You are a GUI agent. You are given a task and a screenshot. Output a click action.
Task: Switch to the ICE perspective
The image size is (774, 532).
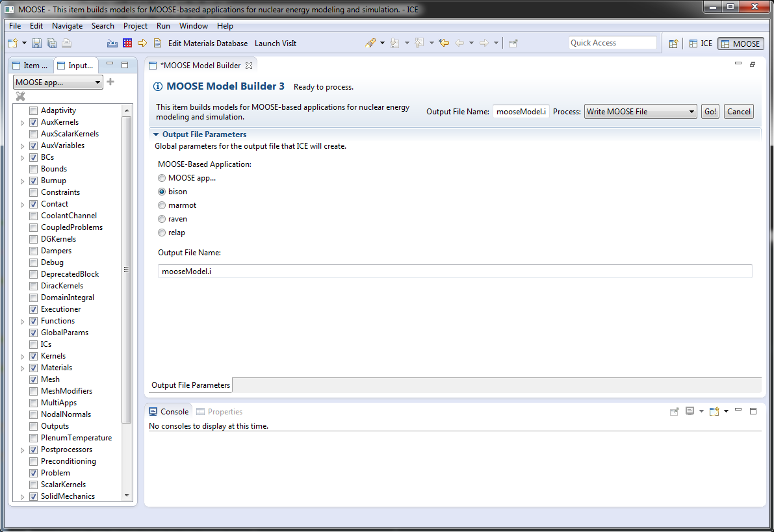pyautogui.click(x=701, y=44)
